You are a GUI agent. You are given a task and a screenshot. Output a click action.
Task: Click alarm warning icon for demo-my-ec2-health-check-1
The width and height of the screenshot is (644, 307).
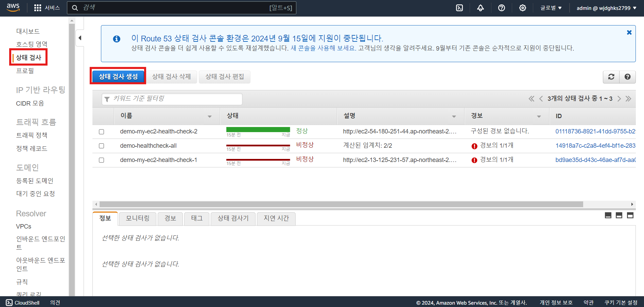474,160
